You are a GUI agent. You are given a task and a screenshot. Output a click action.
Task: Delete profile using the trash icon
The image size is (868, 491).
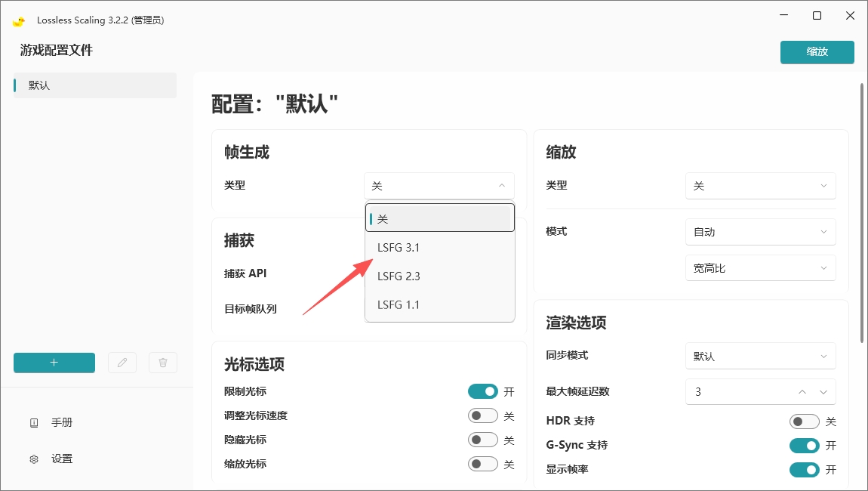pyautogui.click(x=163, y=363)
